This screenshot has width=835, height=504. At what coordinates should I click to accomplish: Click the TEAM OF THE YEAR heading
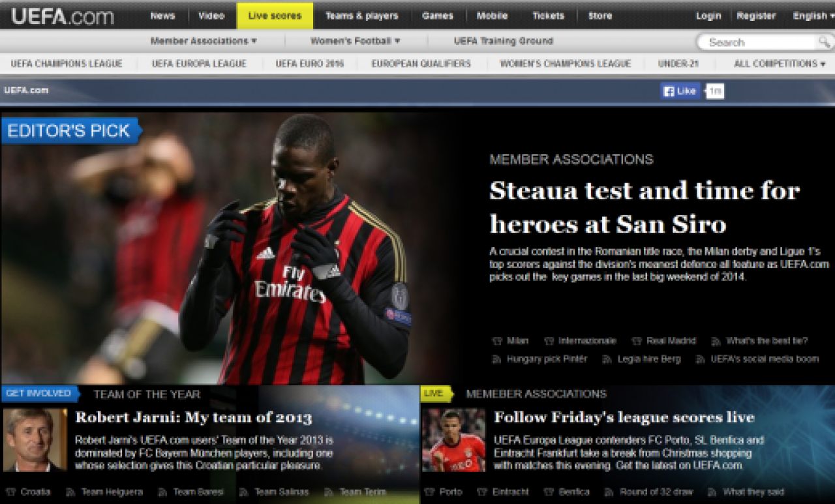coord(147,394)
